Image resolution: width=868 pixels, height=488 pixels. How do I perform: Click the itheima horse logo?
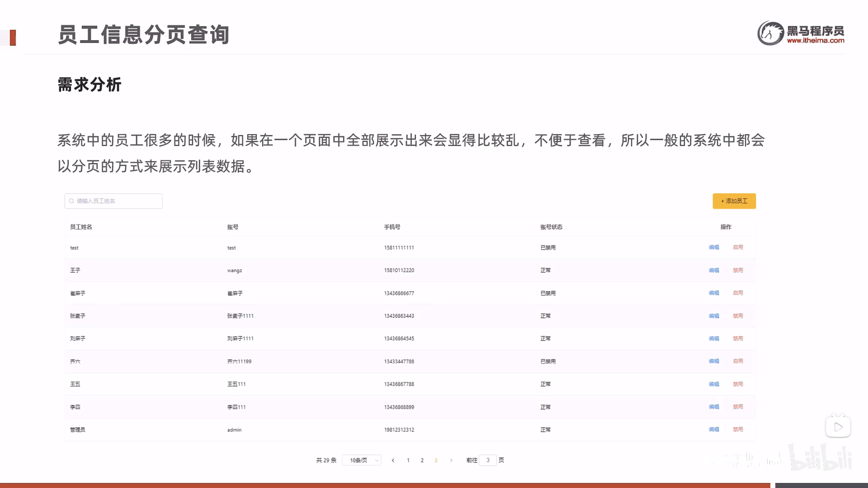(770, 33)
